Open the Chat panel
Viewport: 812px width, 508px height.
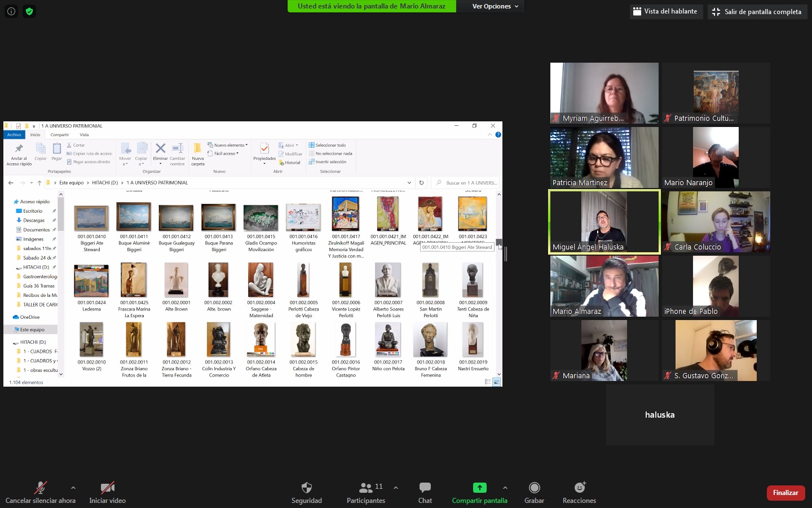coord(425,492)
